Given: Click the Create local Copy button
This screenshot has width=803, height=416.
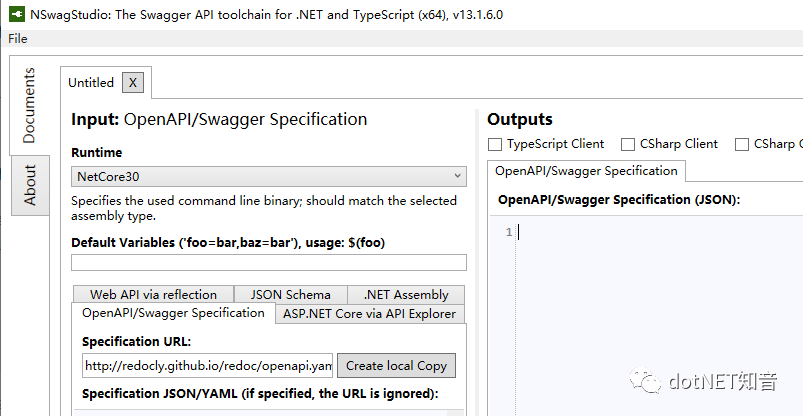Looking at the screenshot, I should [x=396, y=366].
